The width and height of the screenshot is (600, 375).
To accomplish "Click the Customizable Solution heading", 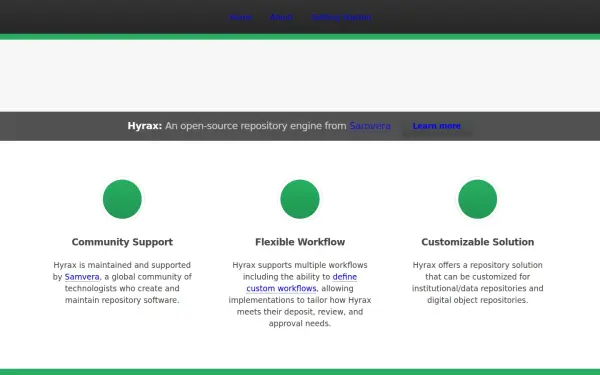I will click(478, 242).
